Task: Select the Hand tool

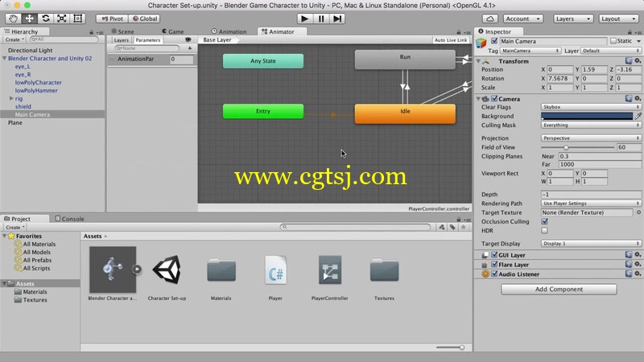Action: pyautogui.click(x=13, y=19)
